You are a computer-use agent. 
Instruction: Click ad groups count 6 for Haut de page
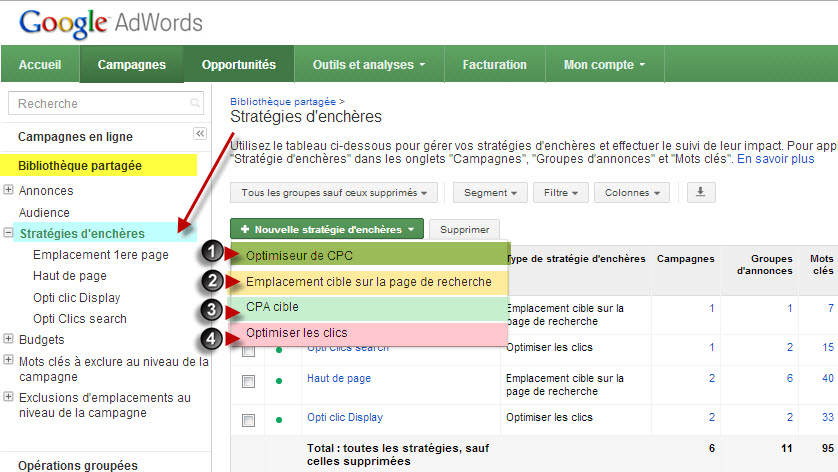789,378
